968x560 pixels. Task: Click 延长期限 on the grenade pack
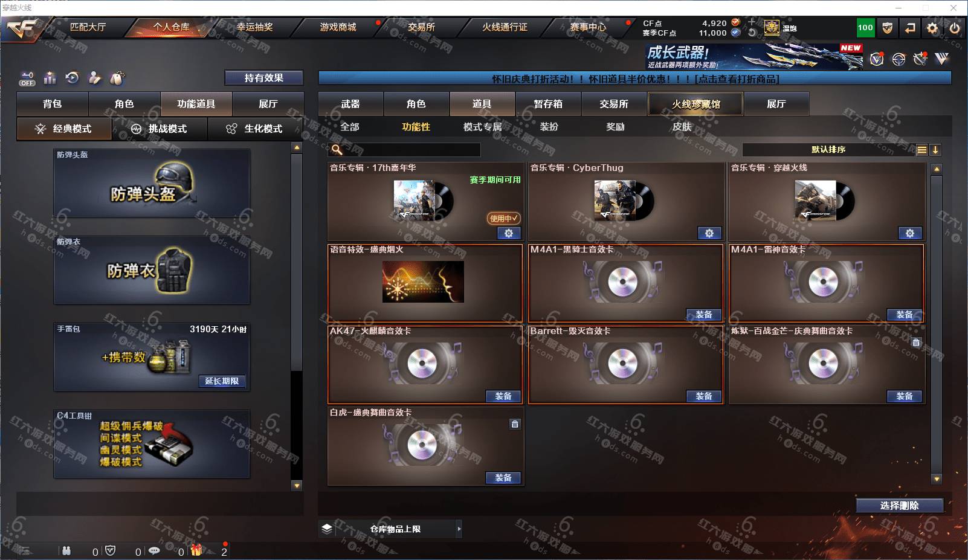click(x=222, y=381)
